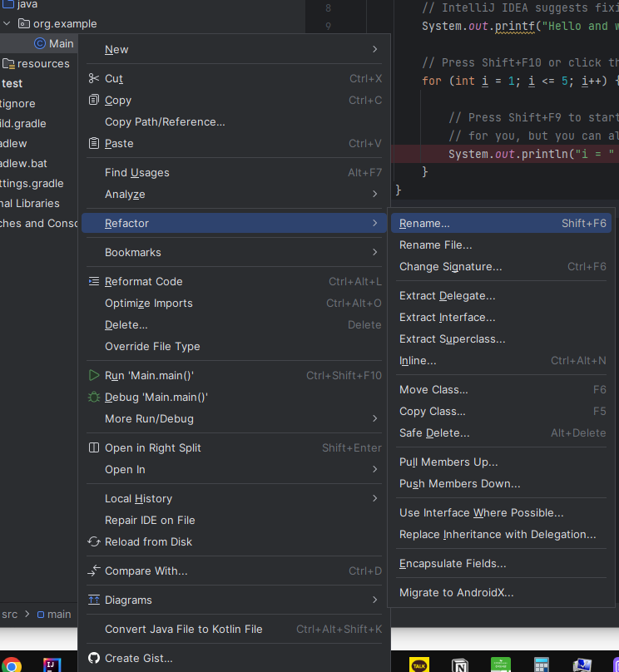The image size is (619, 672).
Task: Choose Copy Path/Reference...
Action: click(234, 121)
